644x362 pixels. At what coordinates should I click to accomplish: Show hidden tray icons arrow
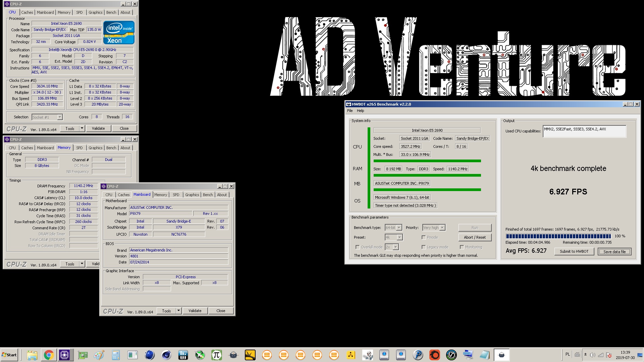pyautogui.click(x=585, y=355)
